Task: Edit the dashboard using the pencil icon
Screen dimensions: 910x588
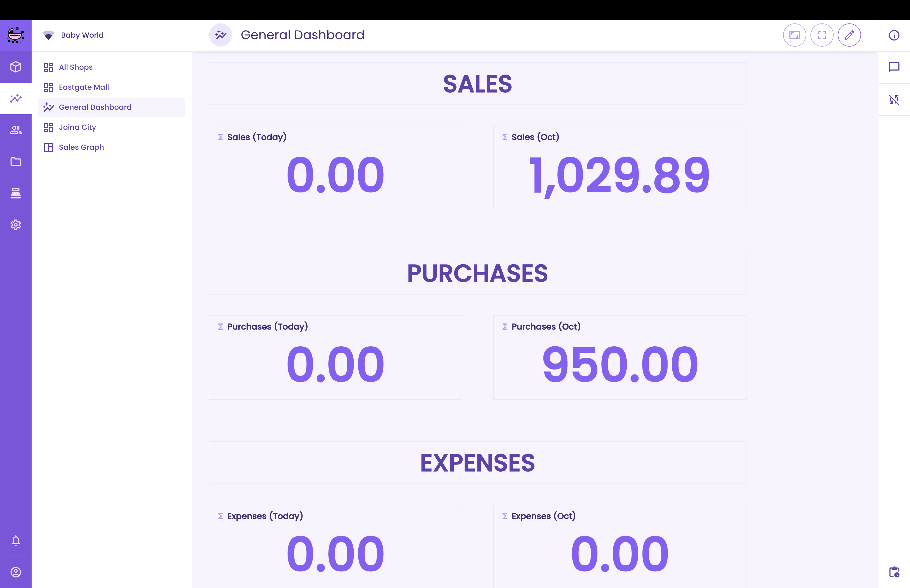Action: tap(849, 35)
